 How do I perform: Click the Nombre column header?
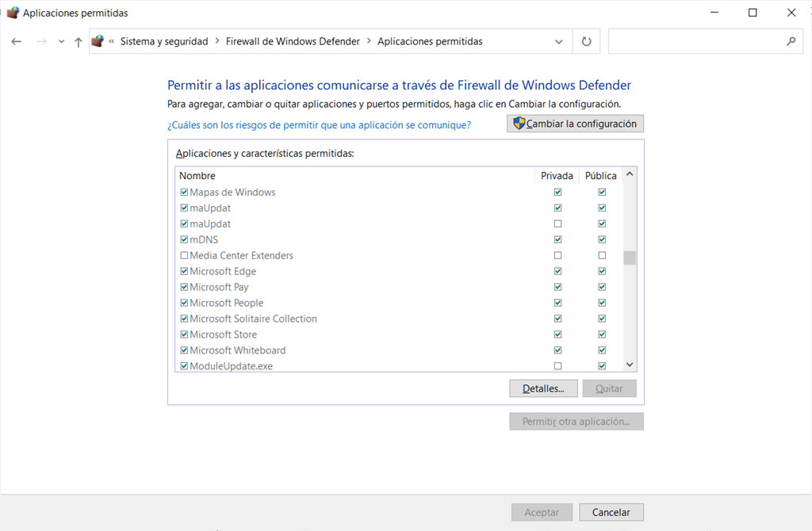(x=354, y=175)
